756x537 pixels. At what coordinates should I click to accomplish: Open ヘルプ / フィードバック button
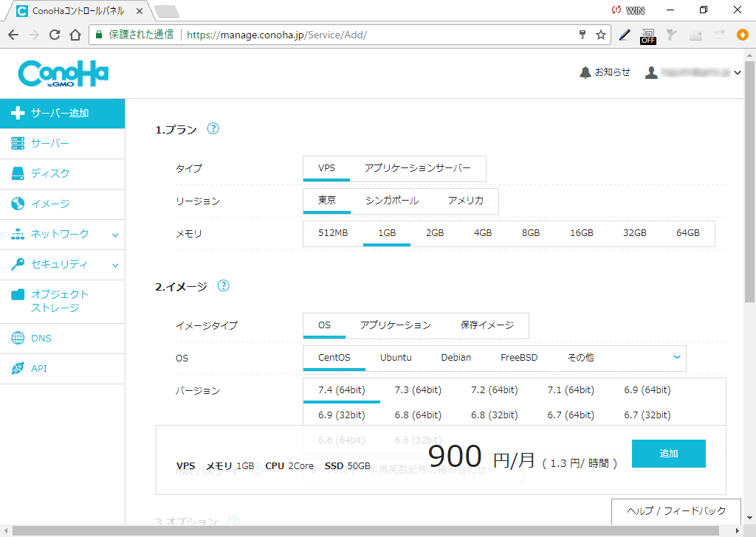click(676, 511)
